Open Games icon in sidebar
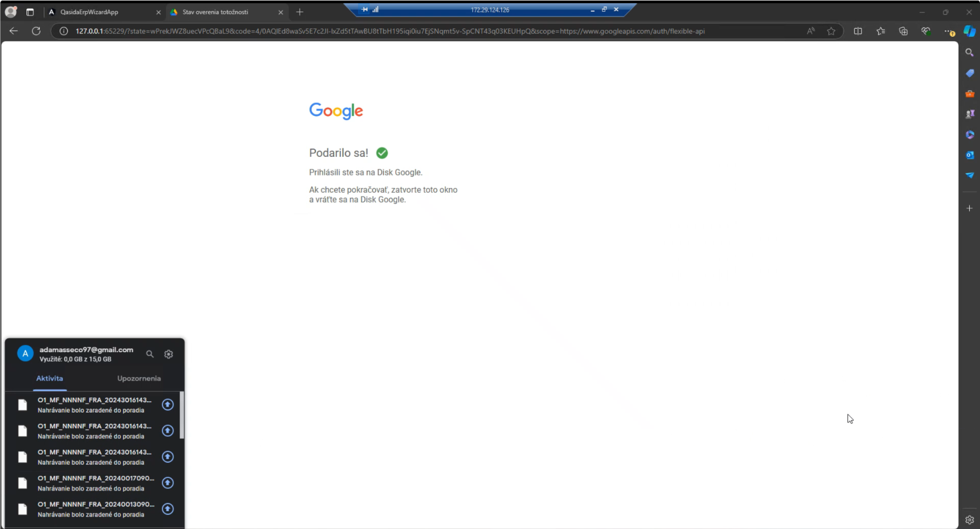This screenshot has width=980, height=529. pos(970,114)
